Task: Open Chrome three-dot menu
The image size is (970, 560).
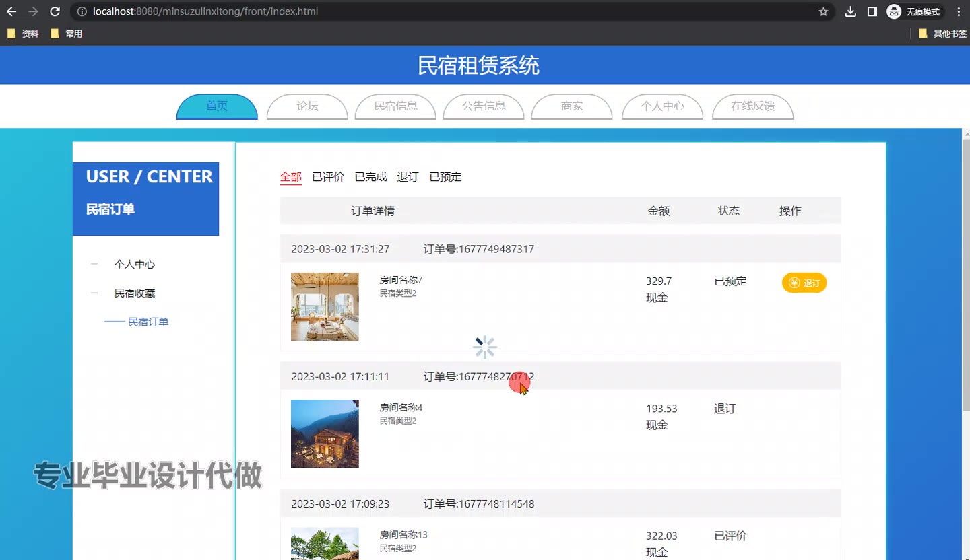Action: coord(959,11)
